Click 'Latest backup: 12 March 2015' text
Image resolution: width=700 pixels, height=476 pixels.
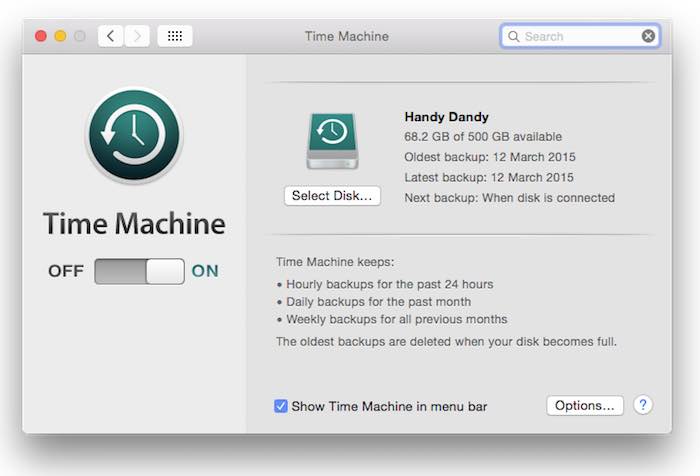pyautogui.click(x=489, y=178)
